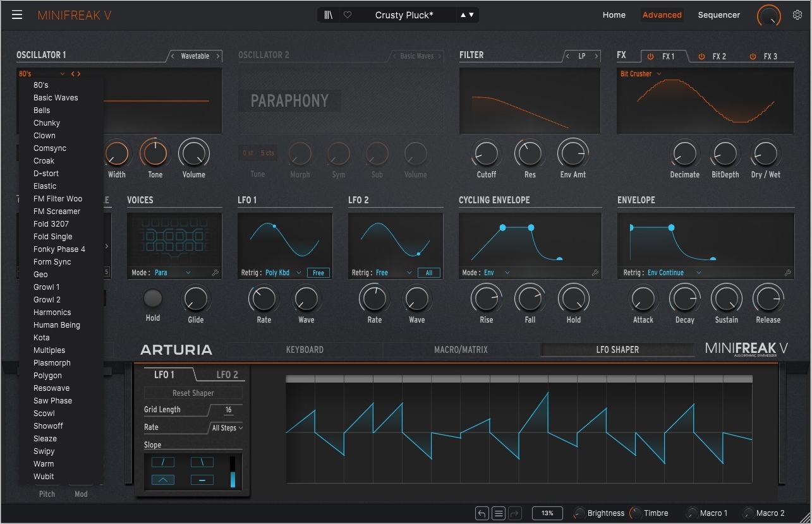Switch to the FX 2 tab
Screen dimensions: 812x524
point(719,56)
